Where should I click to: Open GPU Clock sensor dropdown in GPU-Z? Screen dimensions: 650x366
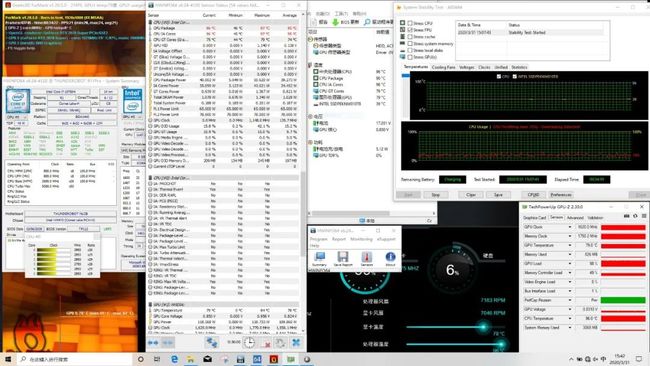click(x=570, y=227)
